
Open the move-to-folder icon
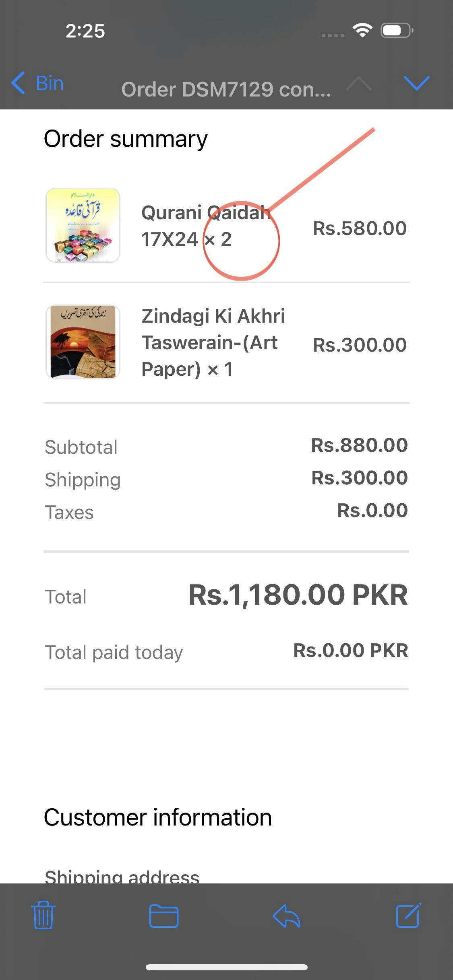[x=163, y=916]
